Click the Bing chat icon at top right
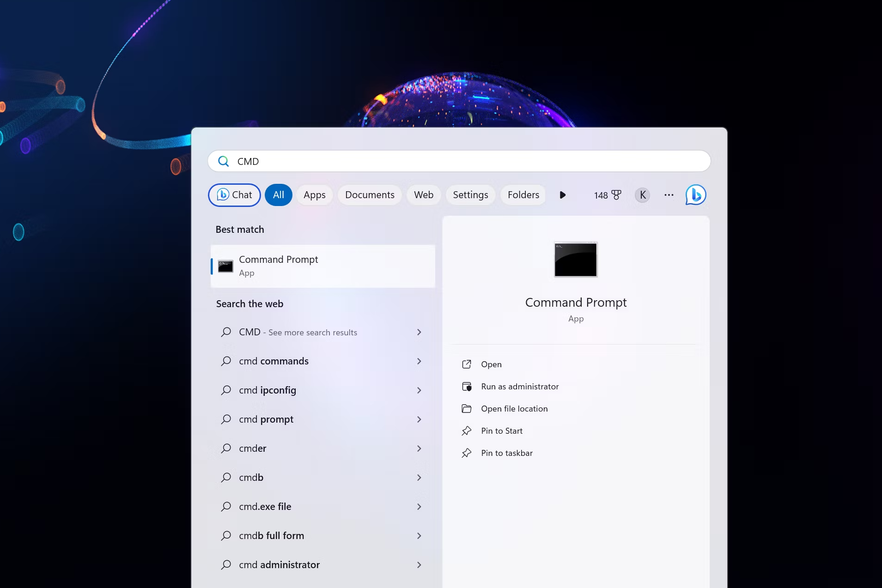This screenshot has height=588, width=882. pyautogui.click(x=695, y=195)
